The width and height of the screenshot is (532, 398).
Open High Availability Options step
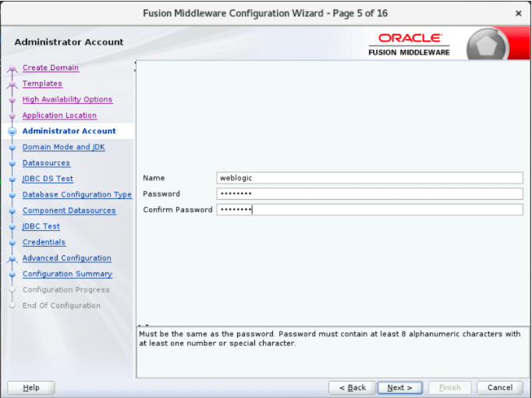(67, 99)
